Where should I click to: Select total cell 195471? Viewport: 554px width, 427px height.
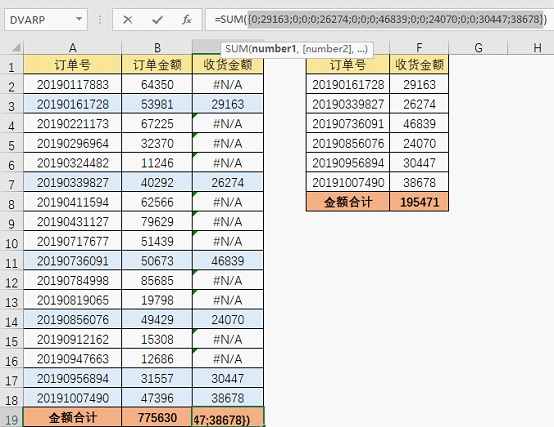pyautogui.click(x=419, y=202)
